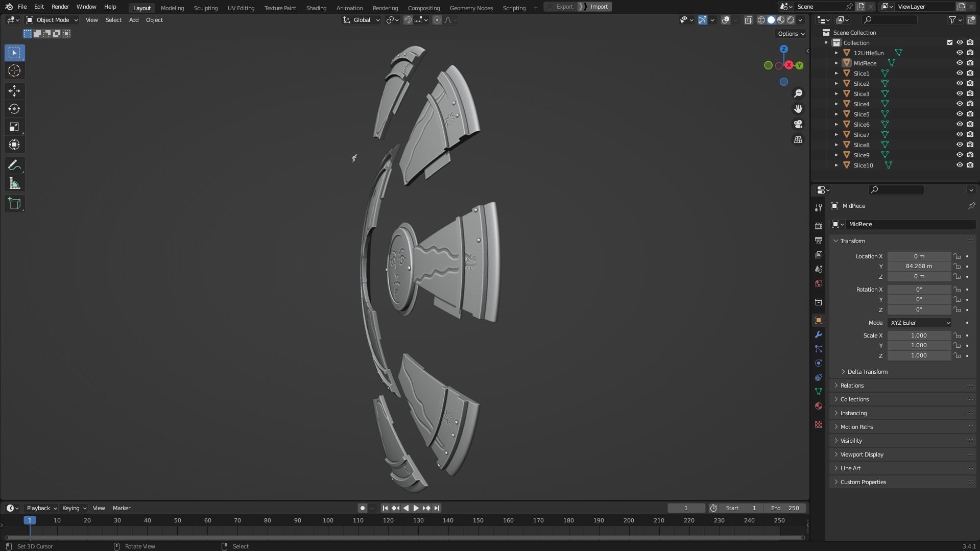Click the End frame field

pyautogui.click(x=785, y=508)
